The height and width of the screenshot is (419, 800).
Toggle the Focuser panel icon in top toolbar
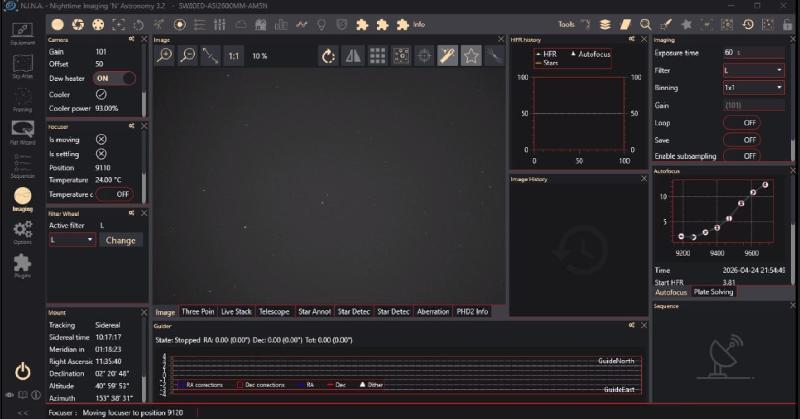118,24
